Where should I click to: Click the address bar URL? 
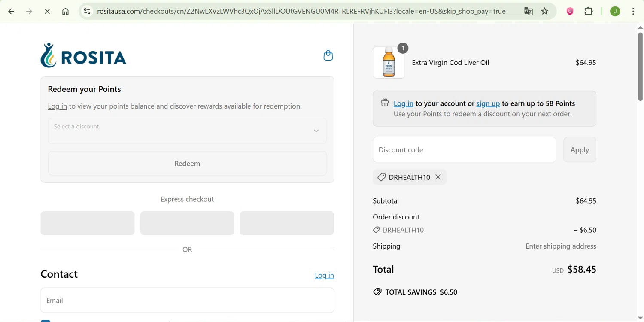coord(301,11)
